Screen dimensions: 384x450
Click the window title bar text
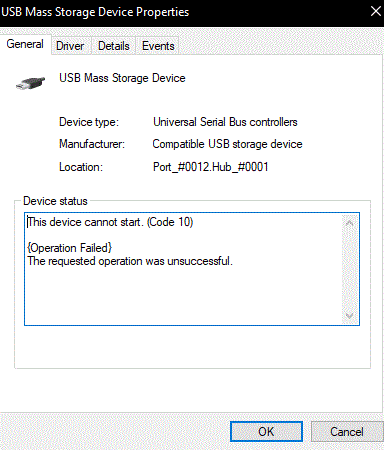tap(95, 12)
